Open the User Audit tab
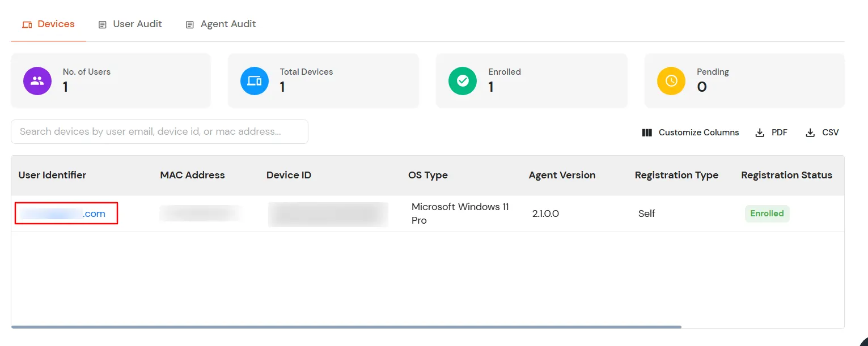868x346 pixels. [x=130, y=24]
